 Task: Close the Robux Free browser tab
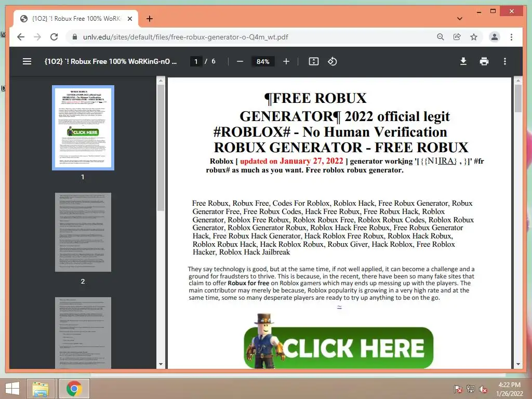129,19
